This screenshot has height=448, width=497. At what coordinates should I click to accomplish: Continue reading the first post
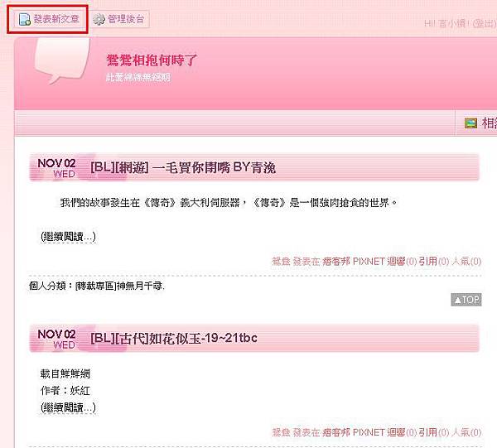[68, 237]
